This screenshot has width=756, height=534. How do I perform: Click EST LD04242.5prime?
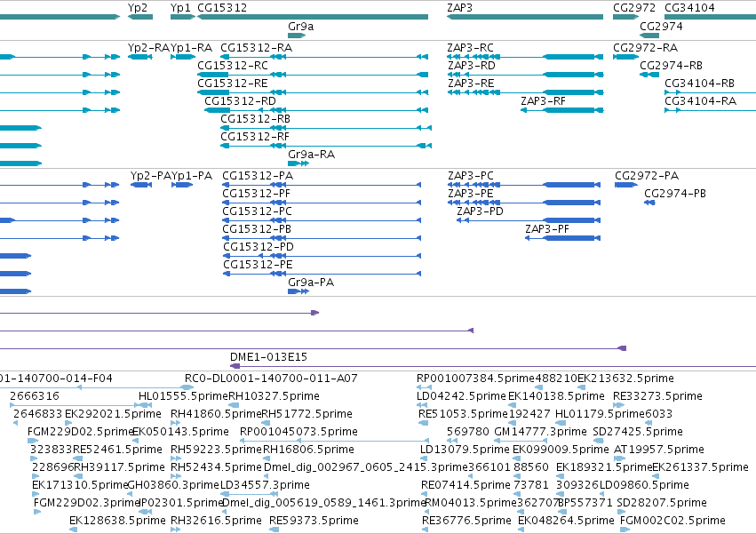[x=461, y=396]
